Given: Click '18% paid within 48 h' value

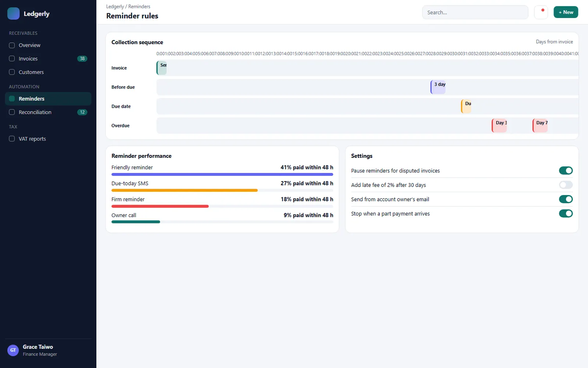Looking at the screenshot, I should [x=307, y=199].
